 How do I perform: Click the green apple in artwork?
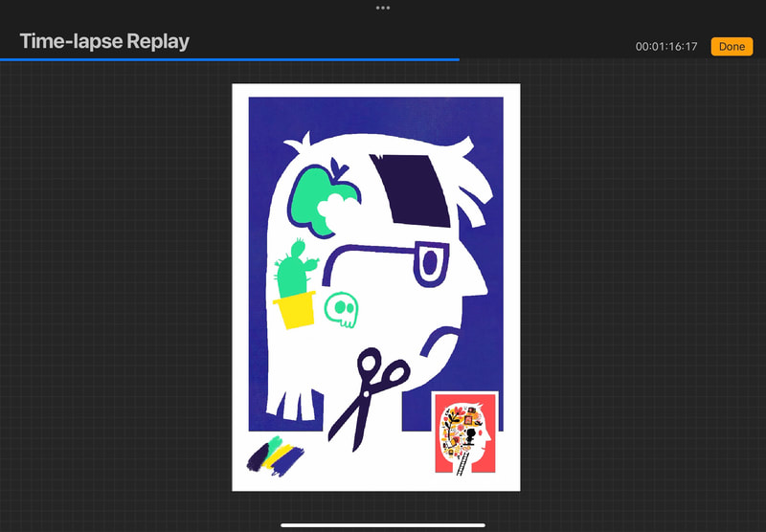tap(315, 192)
